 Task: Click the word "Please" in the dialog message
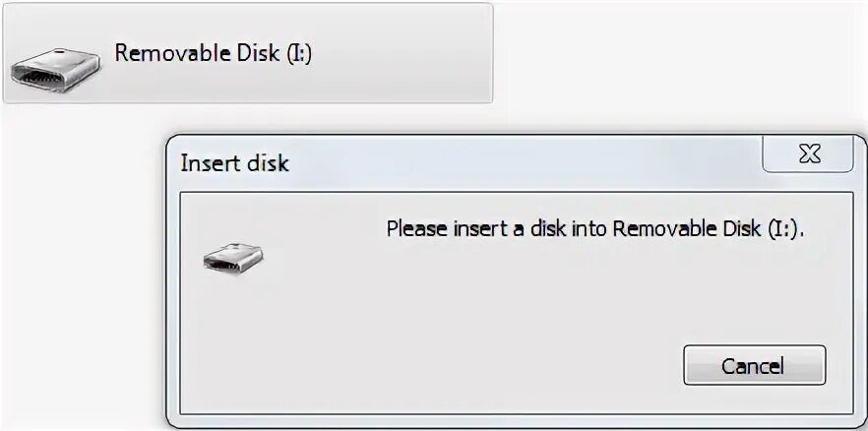416,229
